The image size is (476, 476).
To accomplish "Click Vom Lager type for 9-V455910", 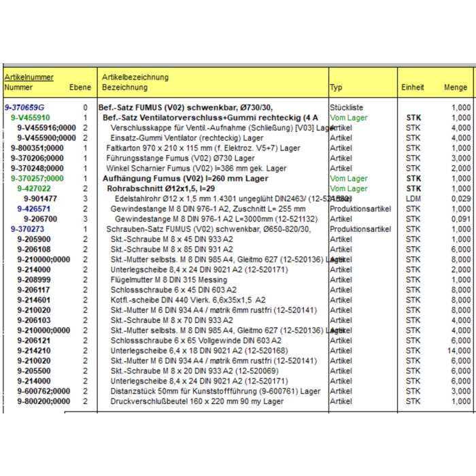I will 348,118.
